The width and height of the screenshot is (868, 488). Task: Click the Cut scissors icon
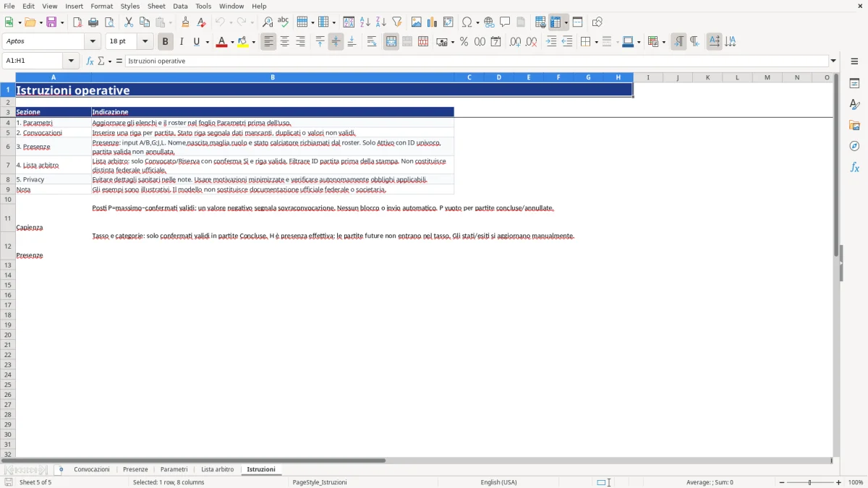129,22
